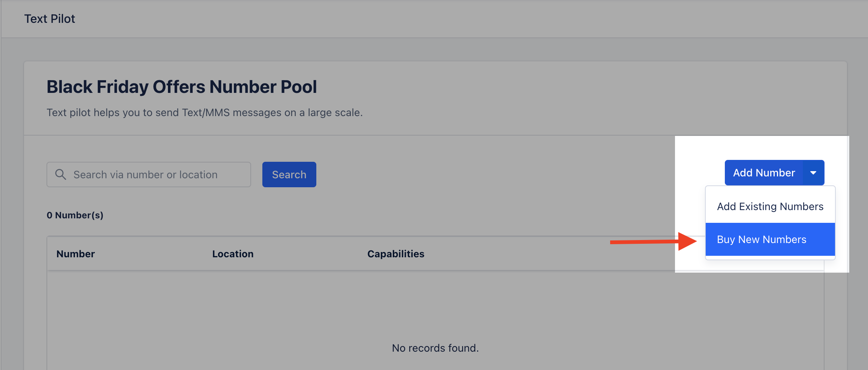Select Add Existing Numbers menu option
868x370 pixels.
pyautogui.click(x=770, y=206)
